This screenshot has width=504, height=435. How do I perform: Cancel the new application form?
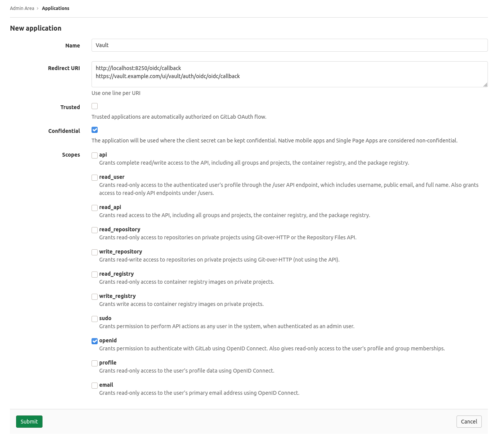469,422
